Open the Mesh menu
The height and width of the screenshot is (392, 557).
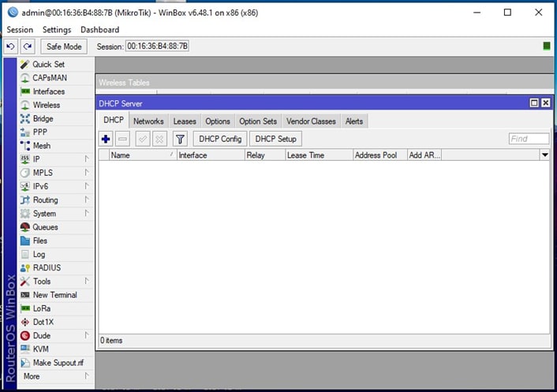[x=42, y=146]
